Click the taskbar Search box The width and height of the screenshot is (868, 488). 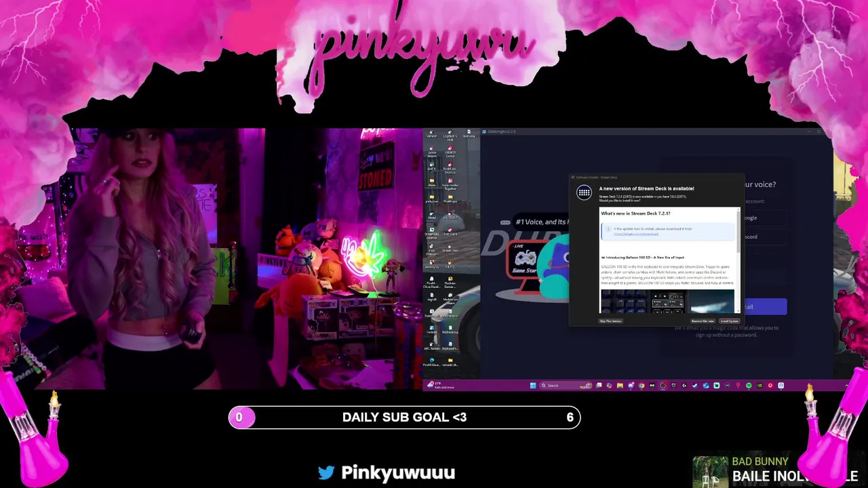tap(566, 386)
